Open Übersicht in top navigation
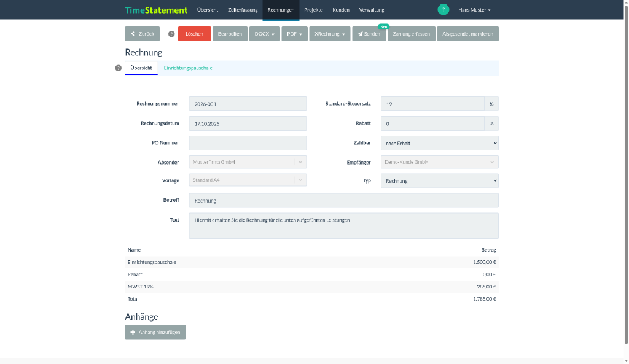Image resolution: width=629 pixels, height=364 pixels. [208, 10]
